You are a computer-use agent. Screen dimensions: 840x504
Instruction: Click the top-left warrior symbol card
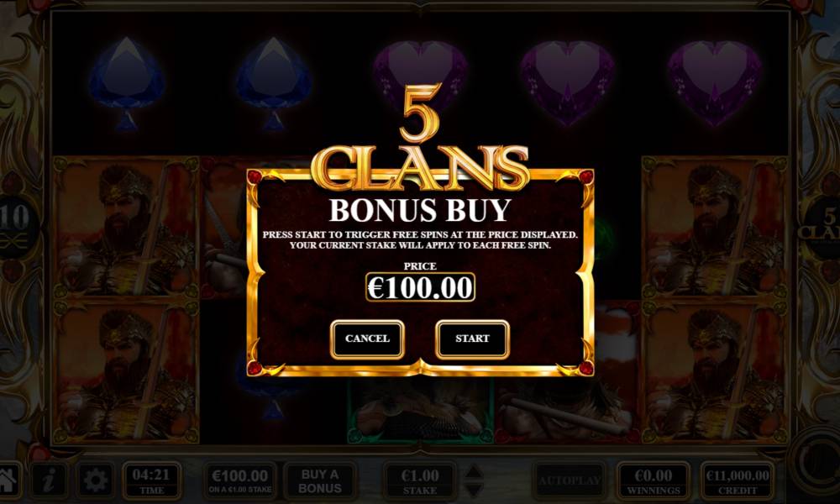tap(127, 228)
